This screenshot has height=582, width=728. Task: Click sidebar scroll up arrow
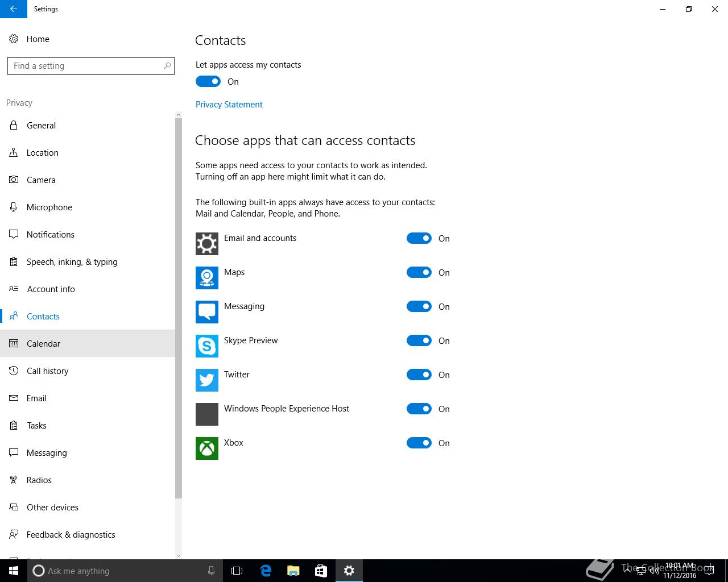[179, 115]
